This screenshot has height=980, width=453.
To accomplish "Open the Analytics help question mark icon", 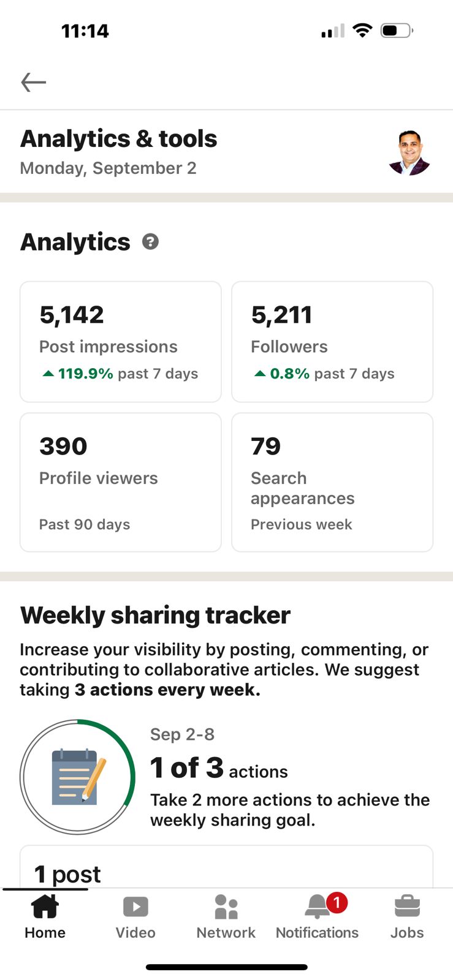I will coord(150,242).
